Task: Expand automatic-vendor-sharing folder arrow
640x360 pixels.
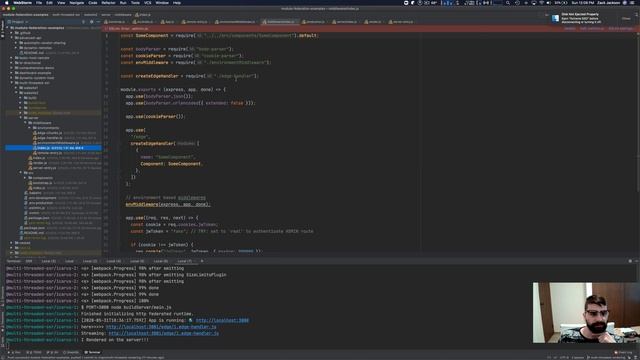Action: (16, 42)
